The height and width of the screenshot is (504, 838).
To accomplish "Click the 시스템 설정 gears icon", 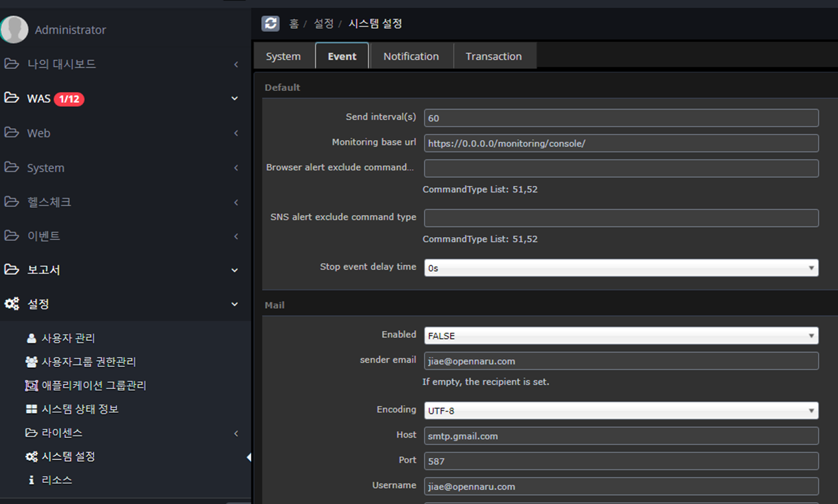I will tap(31, 457).
